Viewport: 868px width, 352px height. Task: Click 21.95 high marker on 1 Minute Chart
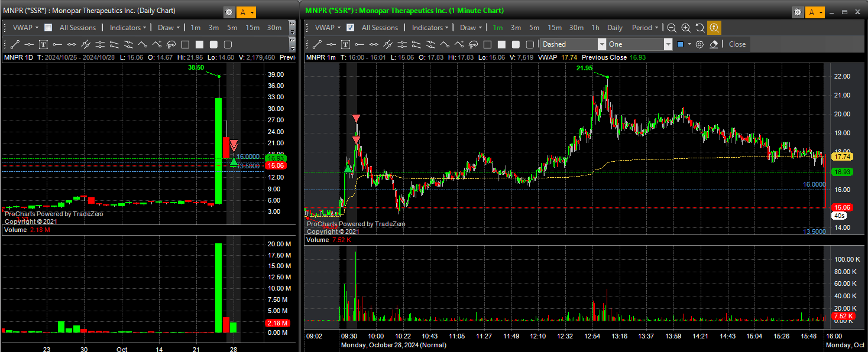point(584,69)
